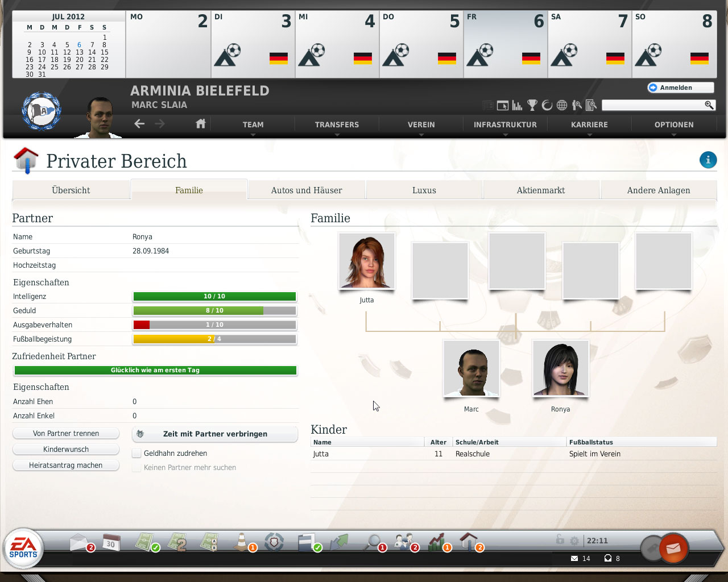Open the TEAM dropdown menu
Viewport: 728px width, 582px height.
(x=253, y=124)
